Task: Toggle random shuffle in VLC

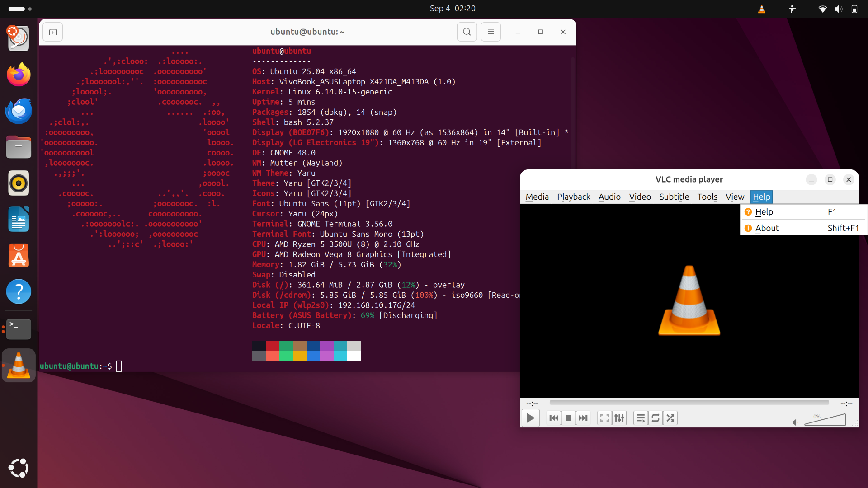Action: coord(670,418)
